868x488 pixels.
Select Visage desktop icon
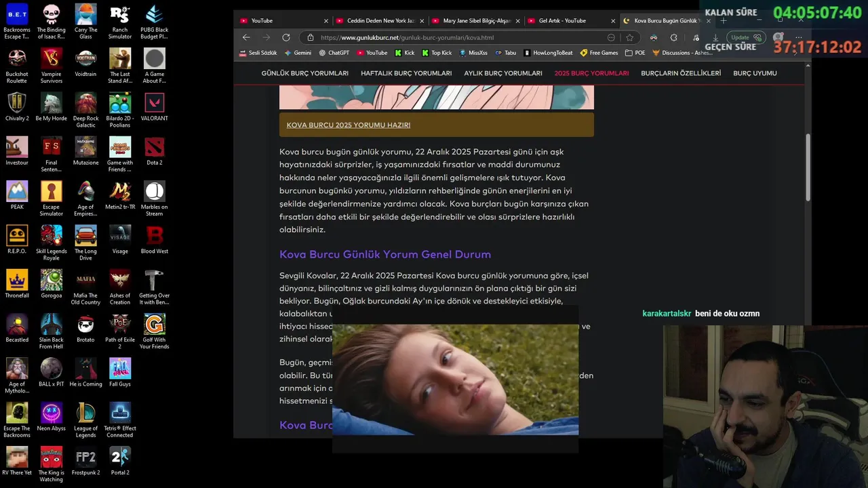coord(120,239)
